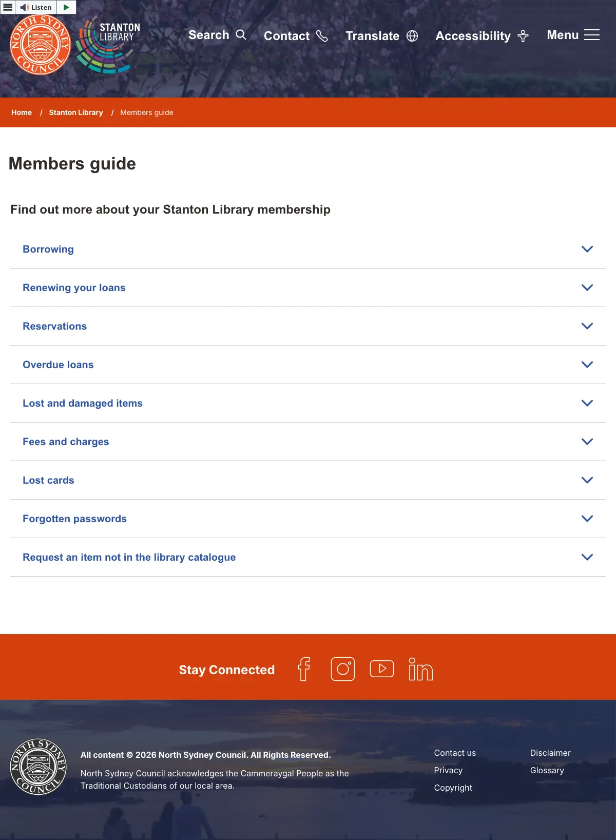
Task: Expand the Lost cards chevron
Action: pyautogui.click(x=587, y=480)
